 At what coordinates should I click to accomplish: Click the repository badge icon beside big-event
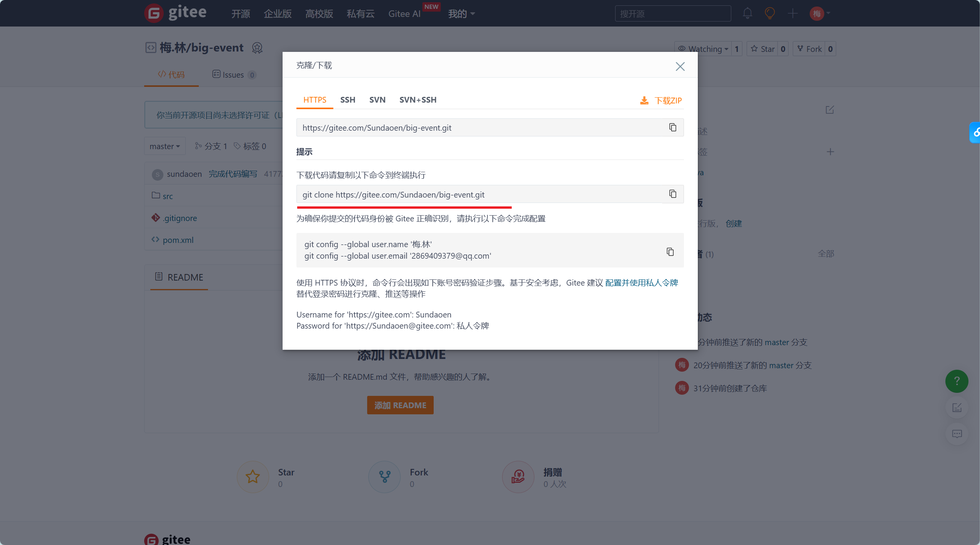click(257, 48)
